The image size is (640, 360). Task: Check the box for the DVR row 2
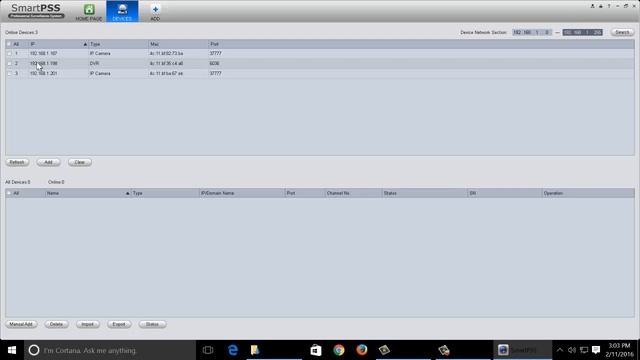coord(9,64)
